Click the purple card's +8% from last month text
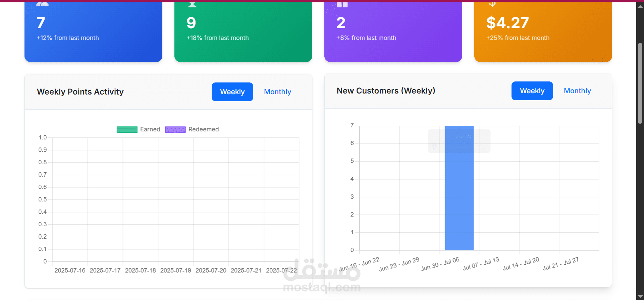The height and width of the screenshot is (300, 644). pos(366,38)
